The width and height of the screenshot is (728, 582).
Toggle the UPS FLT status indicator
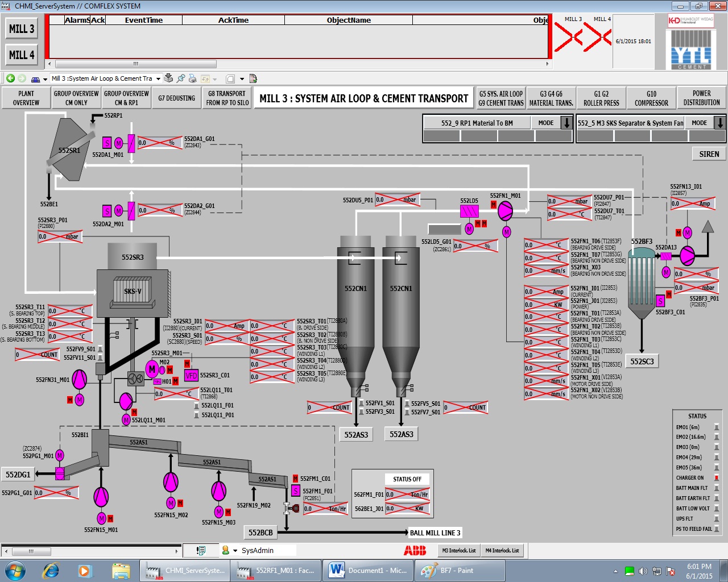coord(717,519)
